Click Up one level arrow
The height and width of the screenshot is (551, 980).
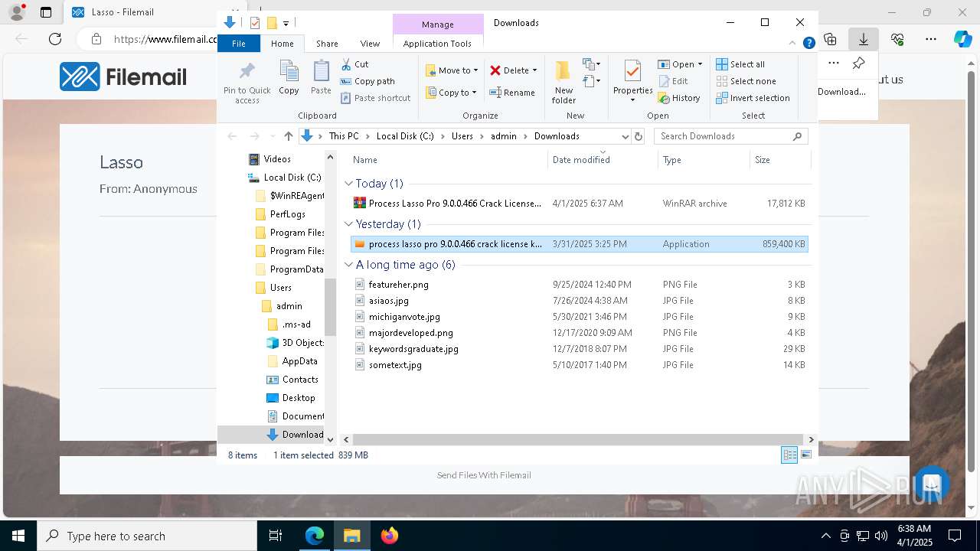288,136
